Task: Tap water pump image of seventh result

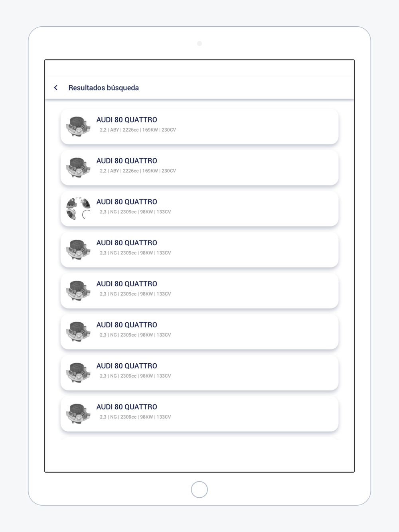Action: tap(78, 373)
